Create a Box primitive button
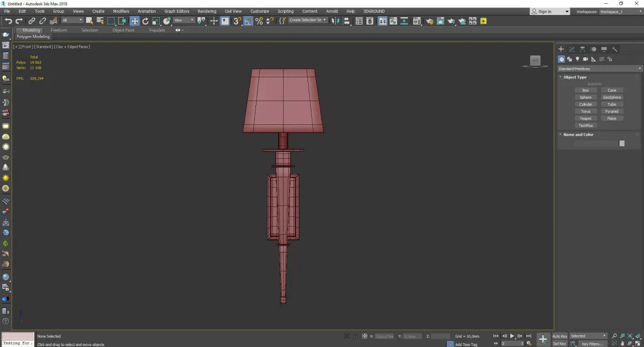644x347 pixels. pos(586,90)
